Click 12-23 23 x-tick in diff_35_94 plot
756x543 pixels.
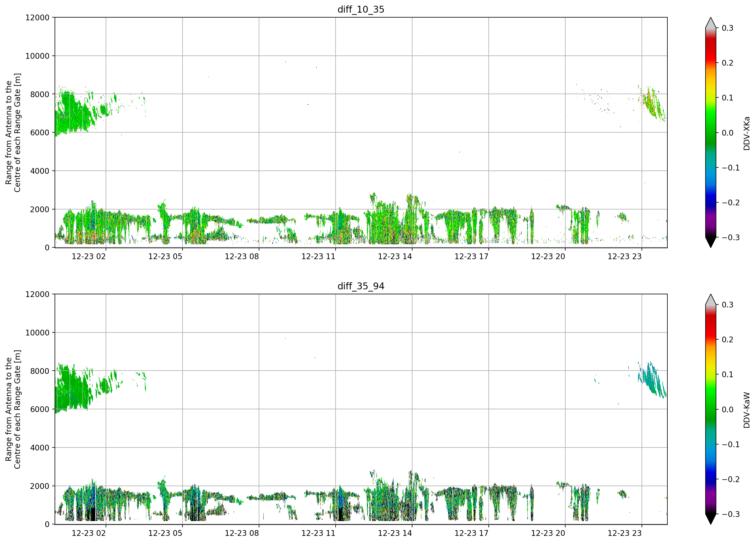point(625,533)
